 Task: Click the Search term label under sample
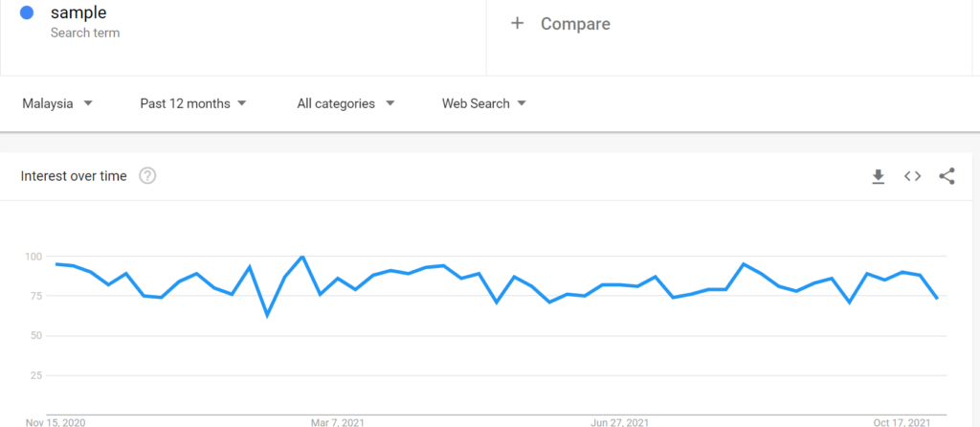click(85, 33)
